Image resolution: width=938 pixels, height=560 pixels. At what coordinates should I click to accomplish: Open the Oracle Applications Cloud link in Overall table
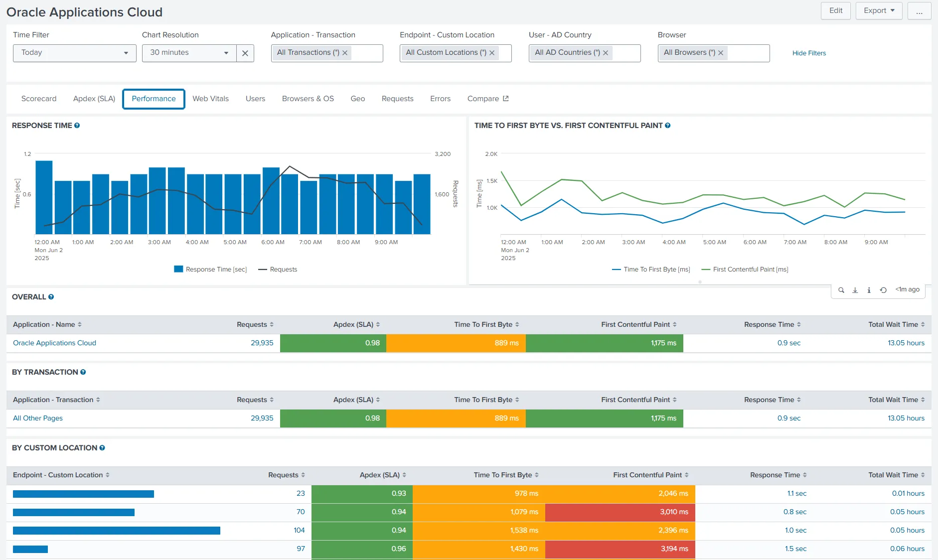pos(54,343)
